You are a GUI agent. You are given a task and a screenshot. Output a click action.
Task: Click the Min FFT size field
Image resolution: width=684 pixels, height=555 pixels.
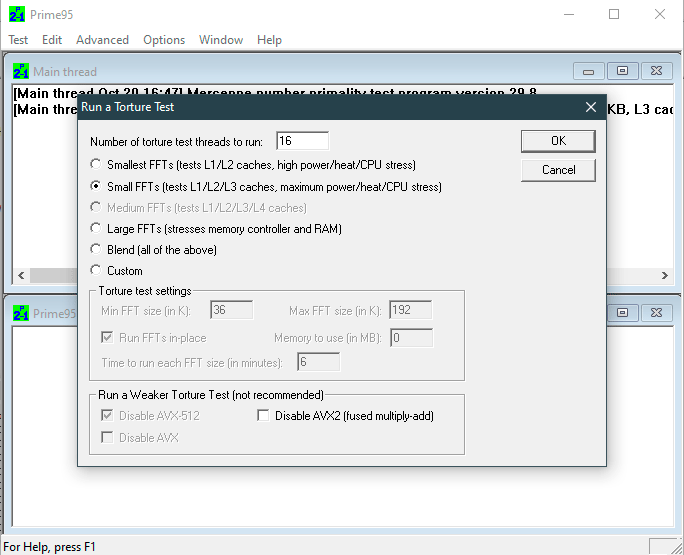[231, 310]
